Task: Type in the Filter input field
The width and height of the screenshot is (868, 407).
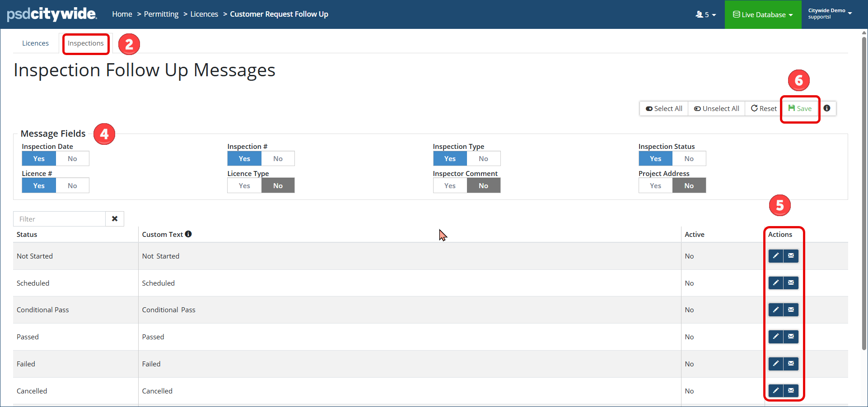Action: (x=60, y=219)
